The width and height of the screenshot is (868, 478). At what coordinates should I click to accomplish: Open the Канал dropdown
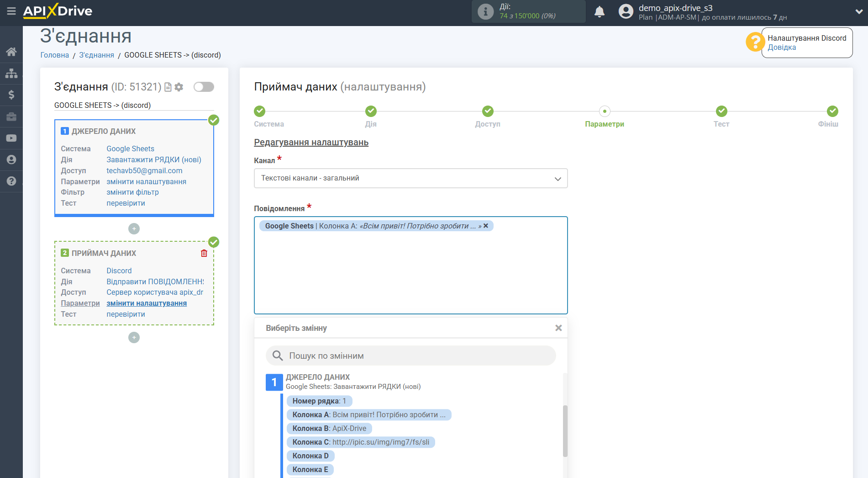click(411, 178)
